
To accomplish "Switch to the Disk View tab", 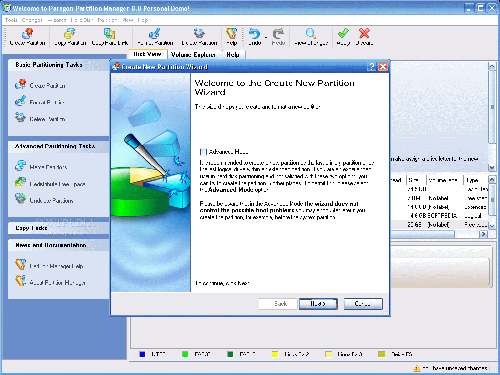I will [147, 54].
